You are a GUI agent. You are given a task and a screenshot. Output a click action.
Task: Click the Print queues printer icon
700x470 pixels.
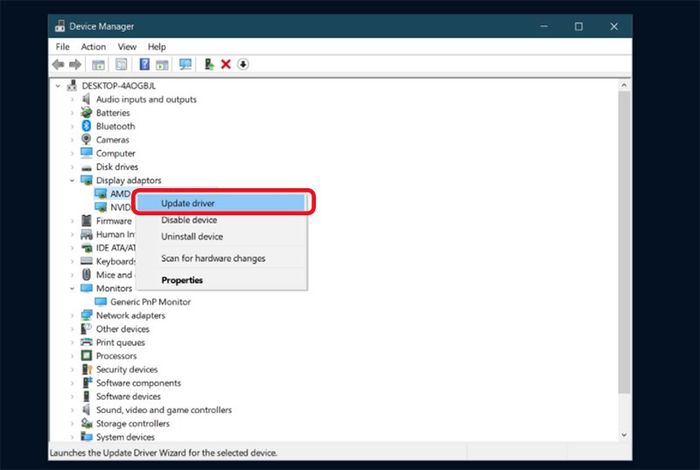[x=86, y=342]
